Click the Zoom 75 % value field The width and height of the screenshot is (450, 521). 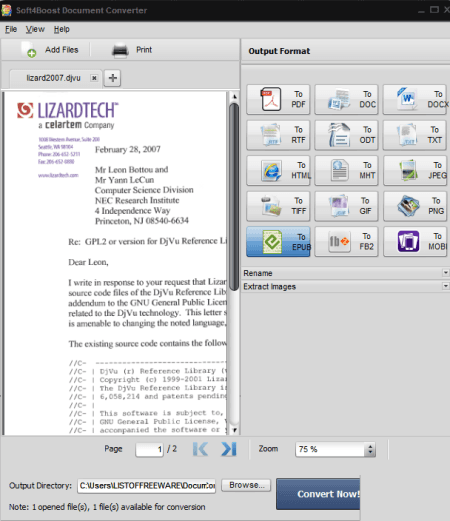pos(330,449)
